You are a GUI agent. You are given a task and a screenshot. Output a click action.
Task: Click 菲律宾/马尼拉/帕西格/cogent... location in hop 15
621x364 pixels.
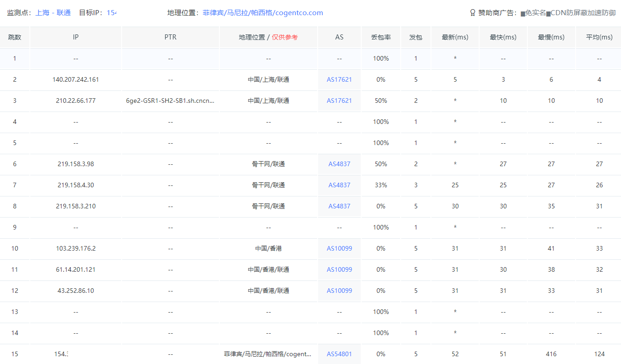269,354
